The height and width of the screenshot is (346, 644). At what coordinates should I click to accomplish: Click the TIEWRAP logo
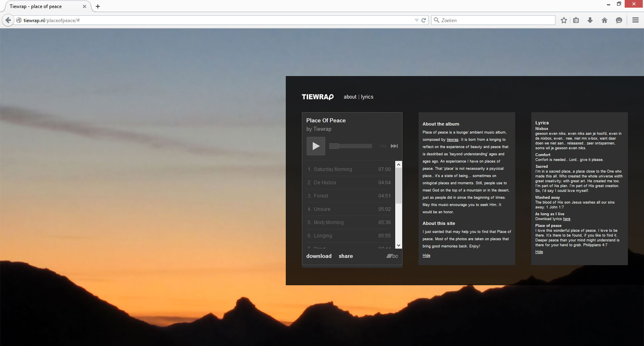pyautogui.click(x=318, y=97)
